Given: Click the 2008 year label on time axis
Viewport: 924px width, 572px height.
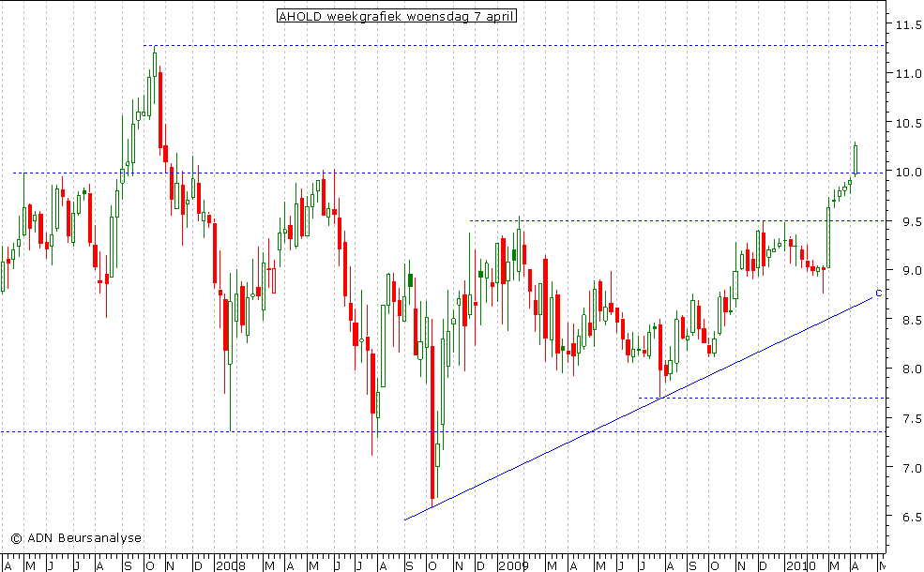Looking at the screenshot, I should click(231, 565).
